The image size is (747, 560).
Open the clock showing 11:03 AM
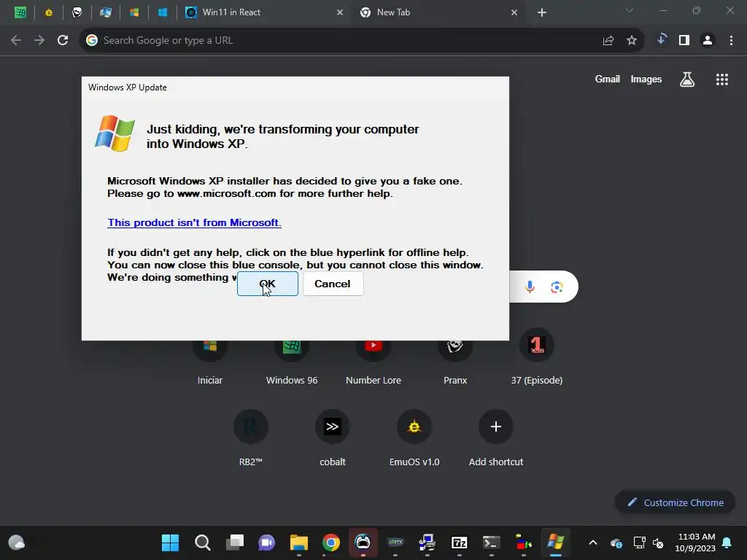click(x=695, y=542)
